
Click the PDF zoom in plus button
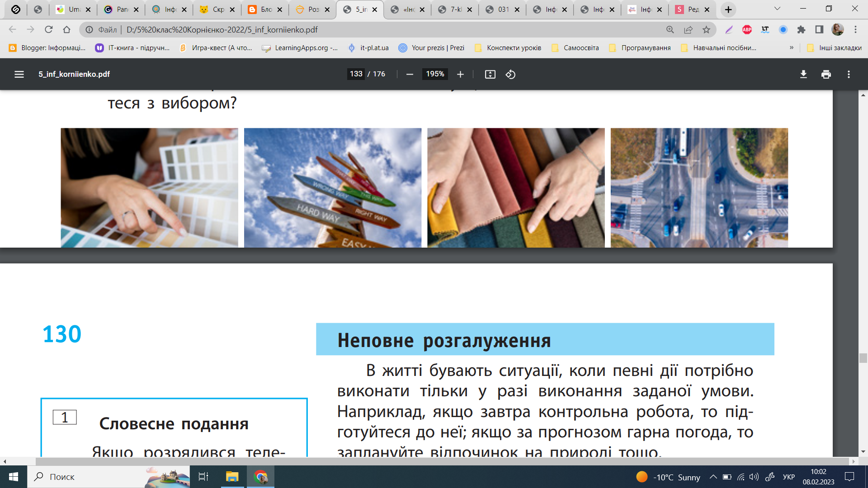pos(460,74)
